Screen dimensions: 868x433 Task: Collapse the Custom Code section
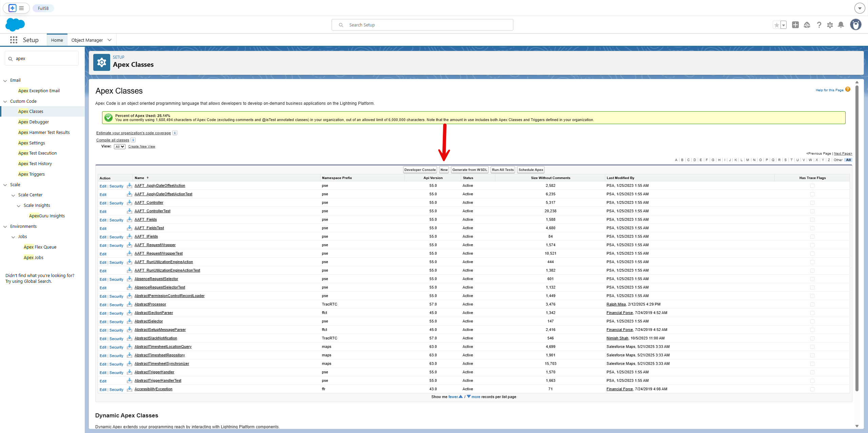pos(5,101)
